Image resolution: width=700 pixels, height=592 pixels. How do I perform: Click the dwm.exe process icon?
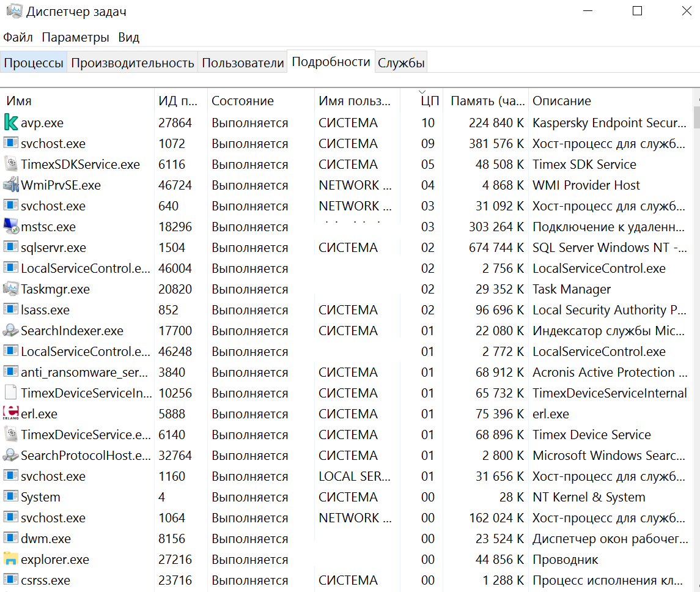point(11,538)
